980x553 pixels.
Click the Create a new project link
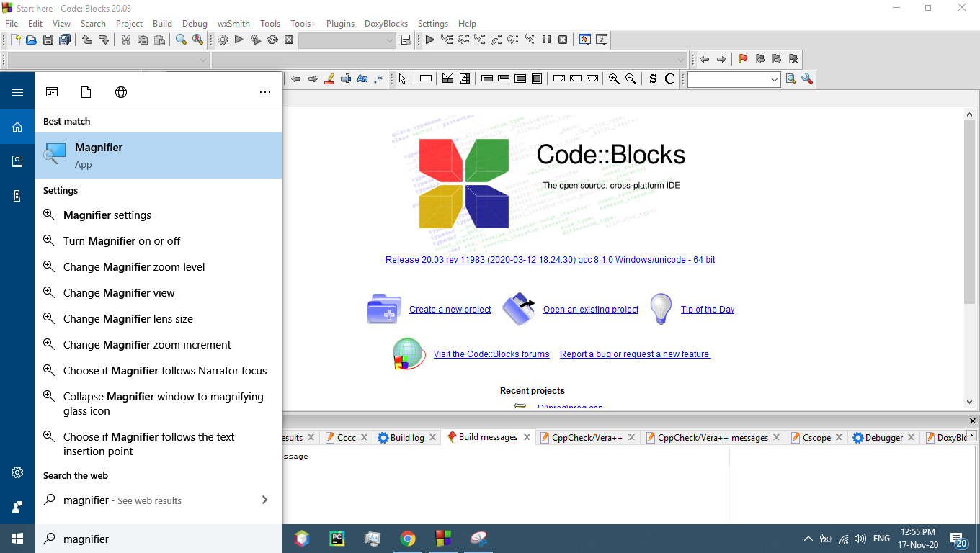click(x=450, y=310)
